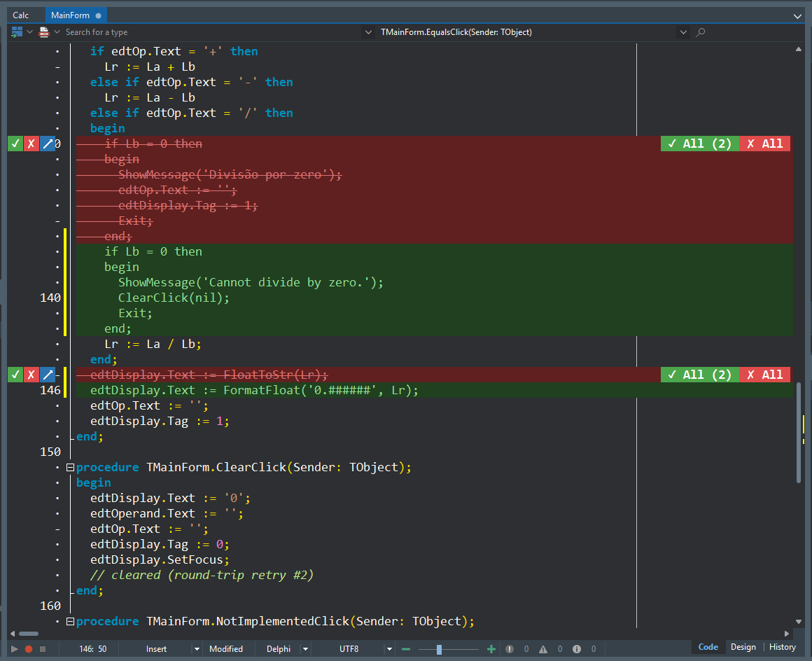
Task: Collapse the NotImplementedClick procedure fold
Action: coord(71,621)
